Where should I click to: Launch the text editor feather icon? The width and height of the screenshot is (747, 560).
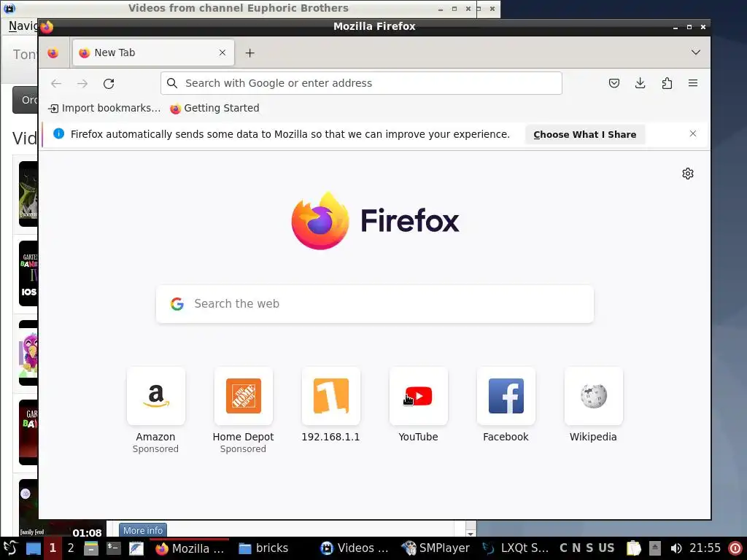(x=136, y=548)
